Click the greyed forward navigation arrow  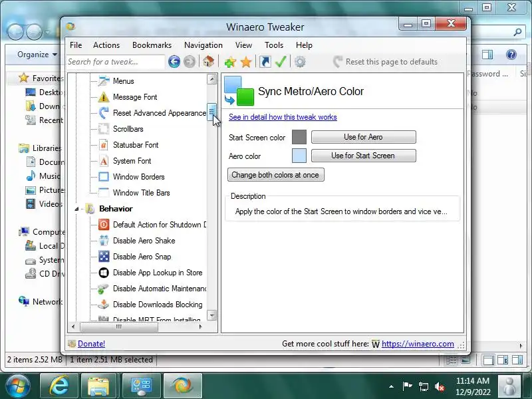tap(190, 62)
